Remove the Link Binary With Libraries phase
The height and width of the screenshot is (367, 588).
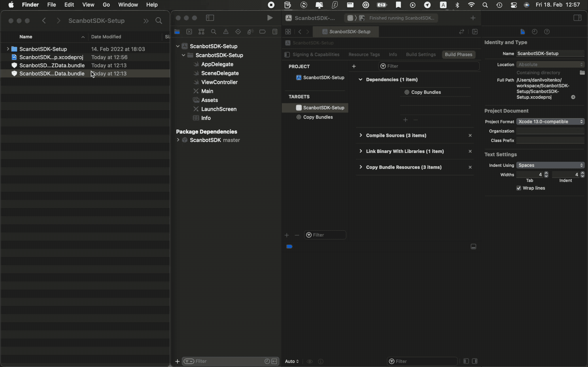[470, 151]
